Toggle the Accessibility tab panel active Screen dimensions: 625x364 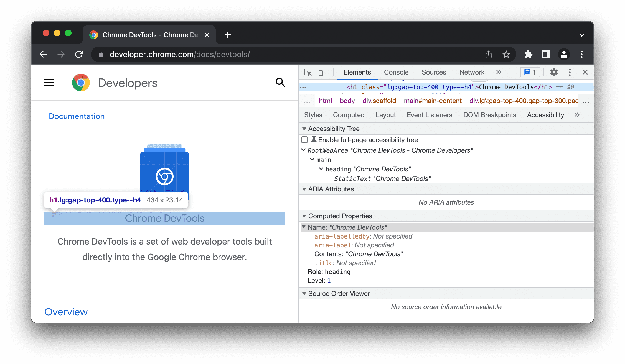pos(545,114)
